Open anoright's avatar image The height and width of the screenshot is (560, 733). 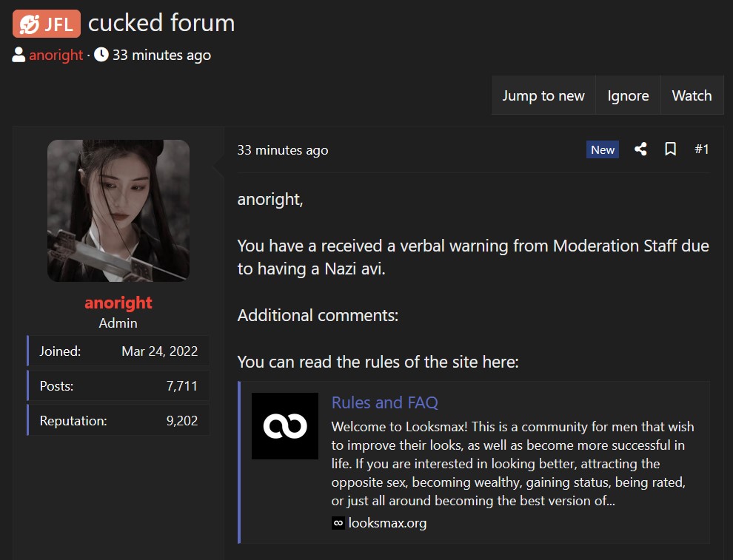118,211
